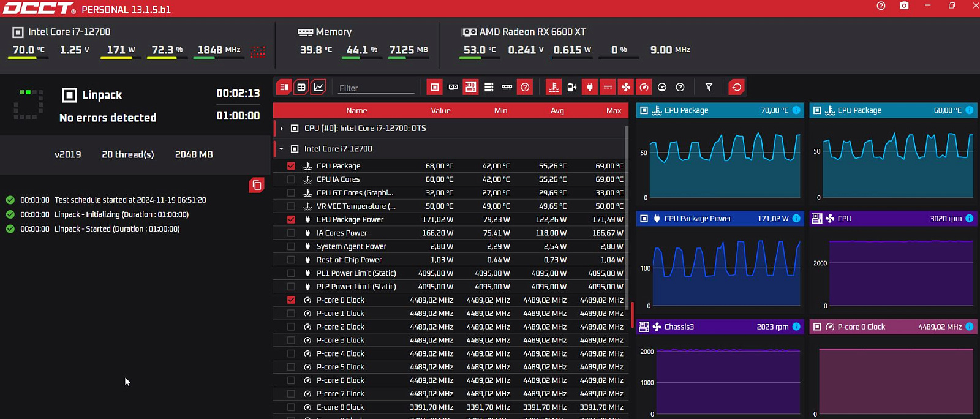Uncheck the P-core 0 Clock row
980x419 pixels.
pos(291,300)
